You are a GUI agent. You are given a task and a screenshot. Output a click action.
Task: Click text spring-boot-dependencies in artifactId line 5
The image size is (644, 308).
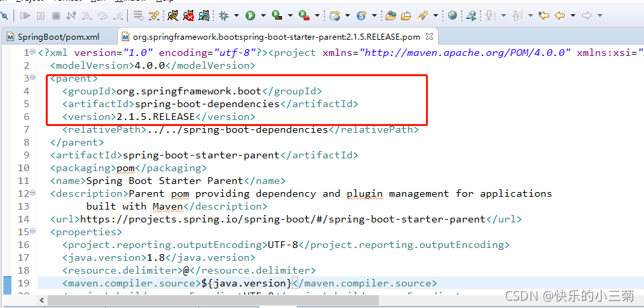pyautogui.click(x=207, y=104)
